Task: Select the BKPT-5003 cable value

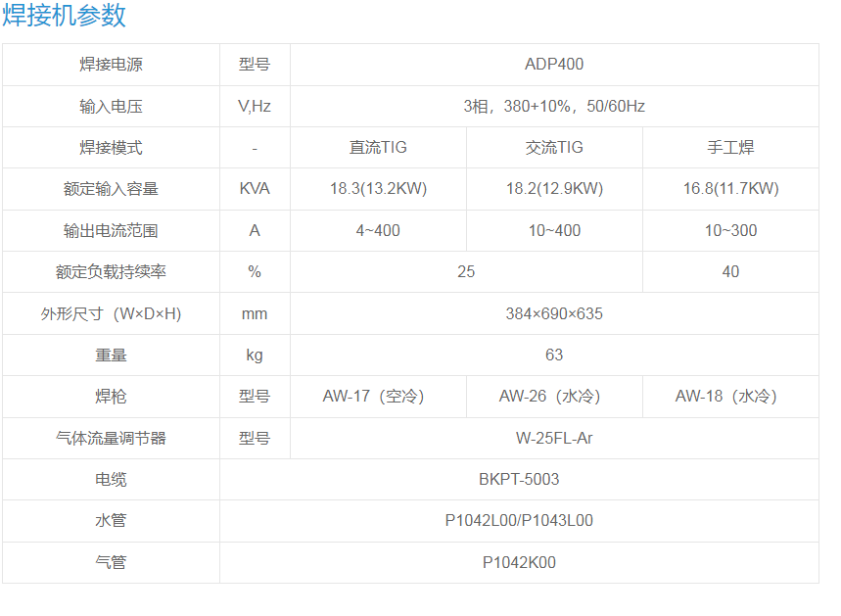Action: coord(519,480)
